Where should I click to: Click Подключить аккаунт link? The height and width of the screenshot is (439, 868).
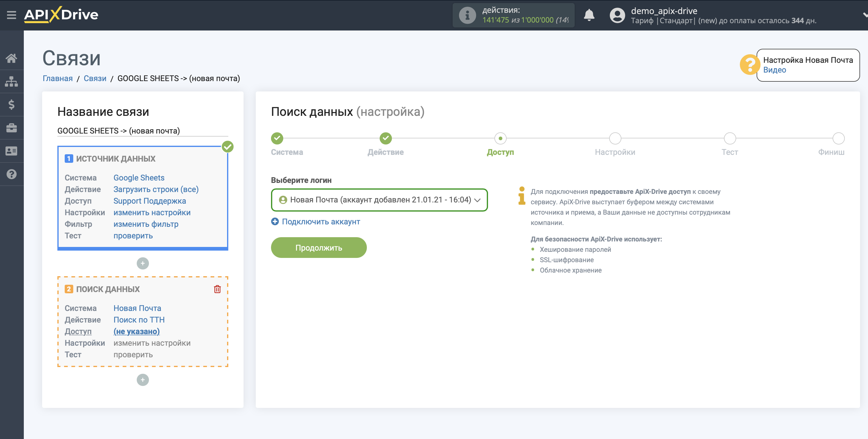coord(316,222)
